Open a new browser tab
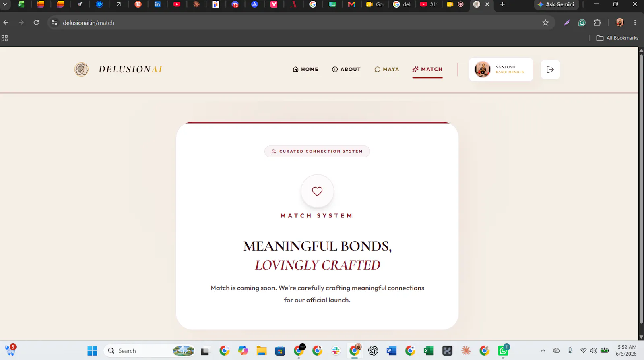The image size is (644, 360). click(502, 4)
